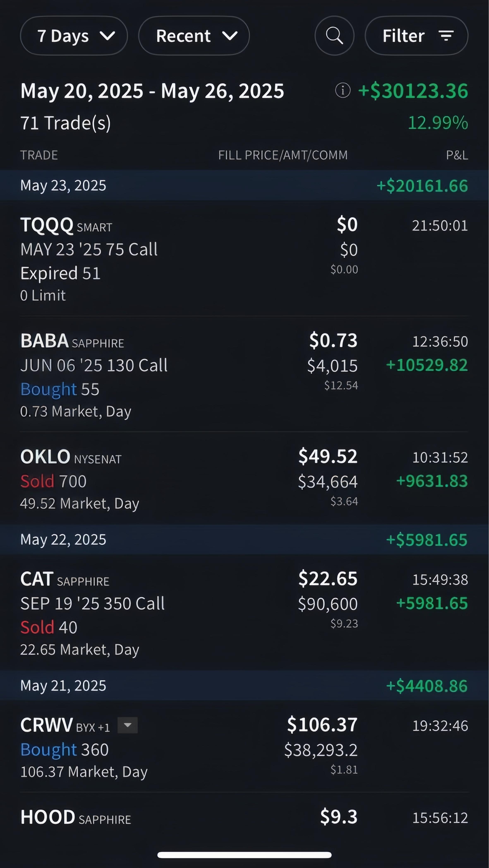The height and width of the screenshot is (868, 489).
Task: Select the May 21, 2025 date header
Action: [244, 686]
